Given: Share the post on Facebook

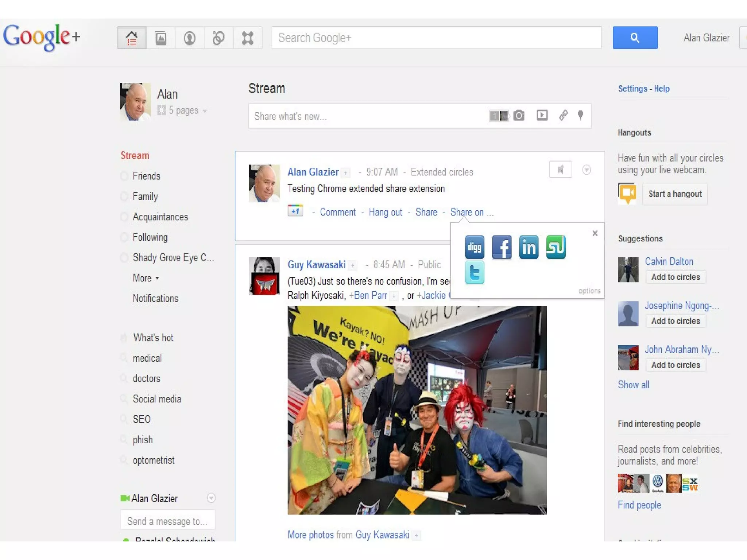Looking at the screenshot, I should 502,247.
